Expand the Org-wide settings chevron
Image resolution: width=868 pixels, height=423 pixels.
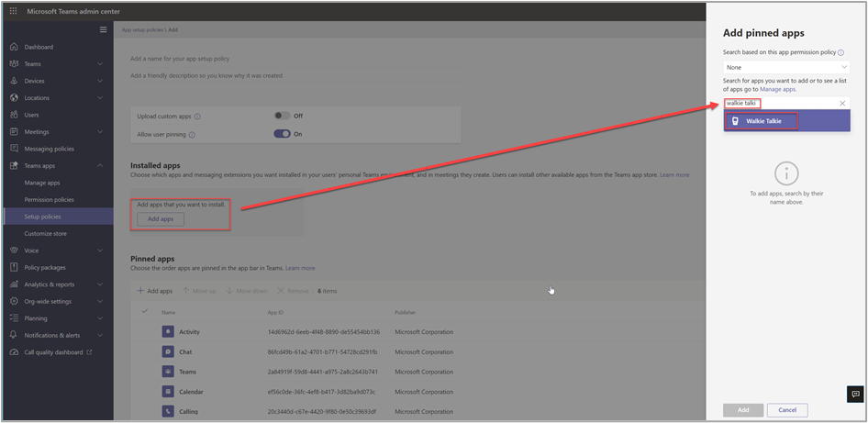[100, 301]
